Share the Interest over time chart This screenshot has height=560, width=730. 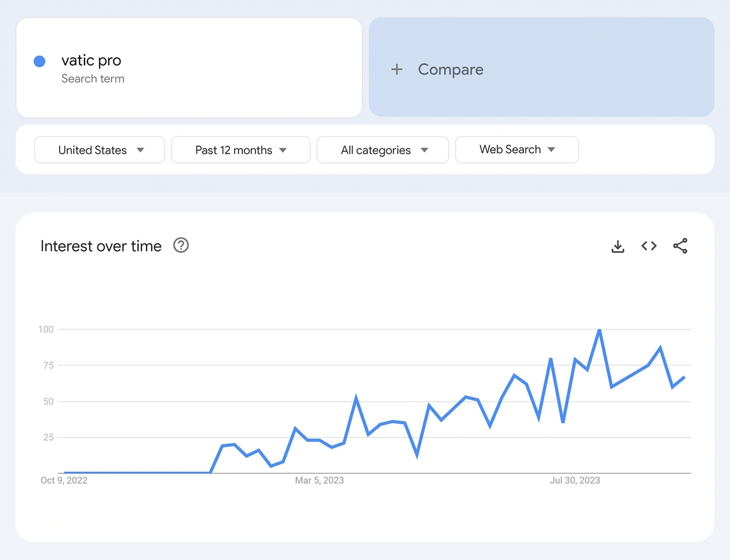coord(680,246)
